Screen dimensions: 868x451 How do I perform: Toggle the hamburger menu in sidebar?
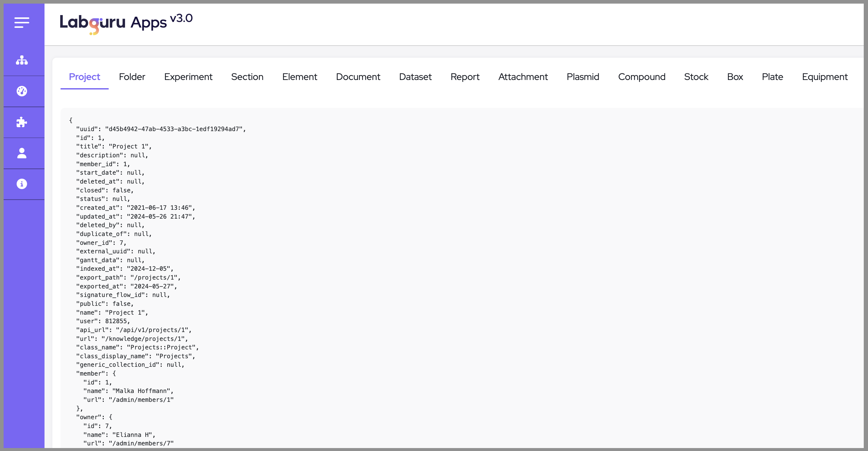click(x=22, y=23)
